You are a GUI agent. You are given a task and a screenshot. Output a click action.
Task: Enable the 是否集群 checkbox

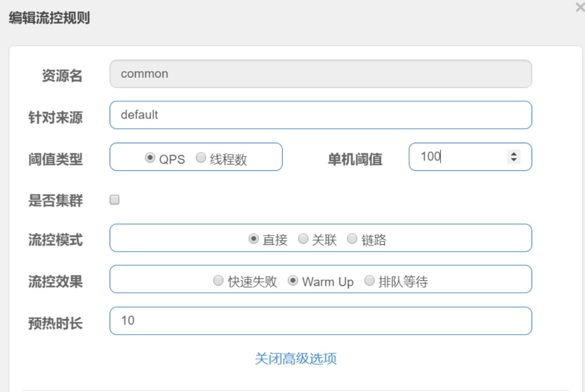pyautogui.click(x=115, y=200)
